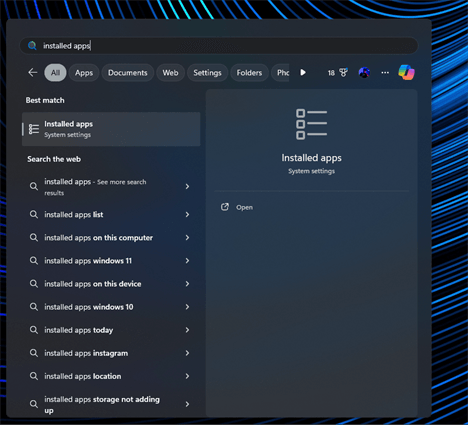This screenshot has width=468, height=425.
Task: Click magnifier icon beside 'installed apps today'
Action: [34, 330]
